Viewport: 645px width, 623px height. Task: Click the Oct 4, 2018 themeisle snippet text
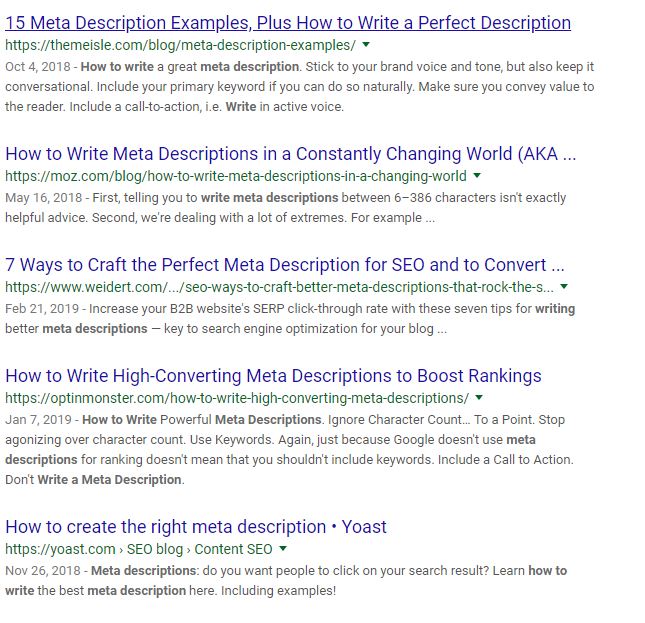[300, 87]
